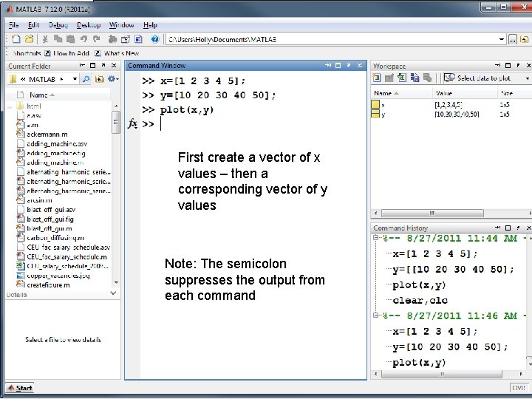Select the html folder
The image size is (532, 399).
[x=34, y=106]
